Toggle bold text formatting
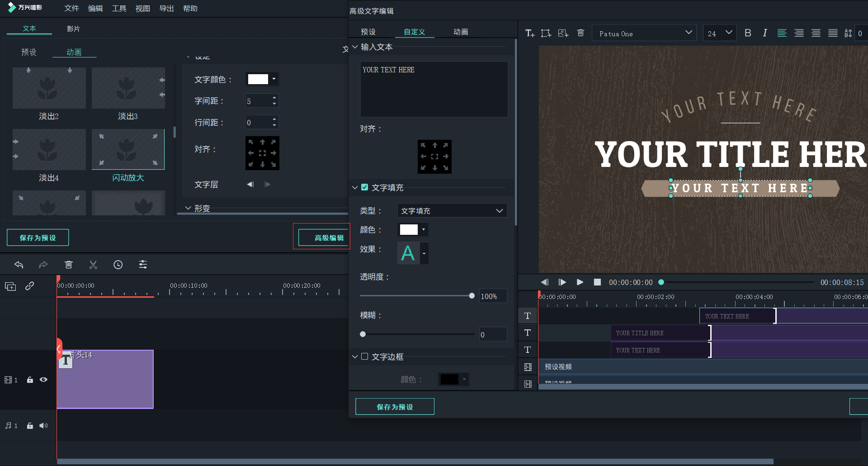This screenshot has height=466, width=868. [748, 33]
